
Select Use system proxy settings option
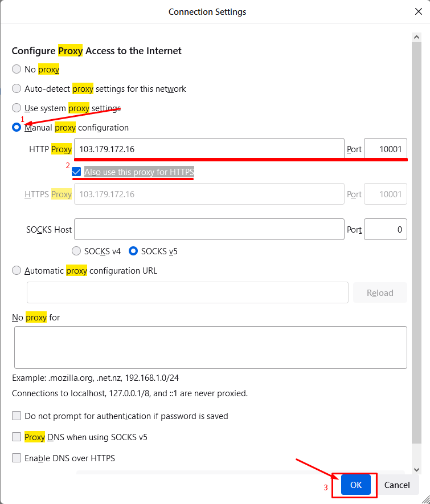coord(17,108)
